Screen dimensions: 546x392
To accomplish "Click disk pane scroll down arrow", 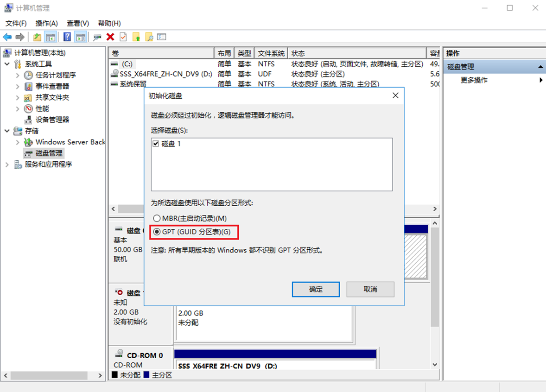I will (435, 365).
